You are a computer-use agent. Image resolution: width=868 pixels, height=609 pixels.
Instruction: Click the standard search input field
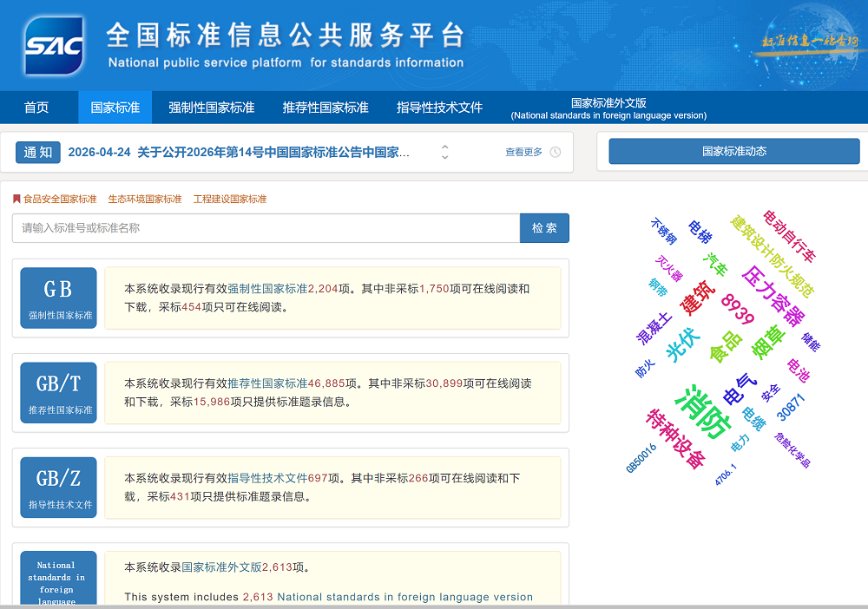260,227
